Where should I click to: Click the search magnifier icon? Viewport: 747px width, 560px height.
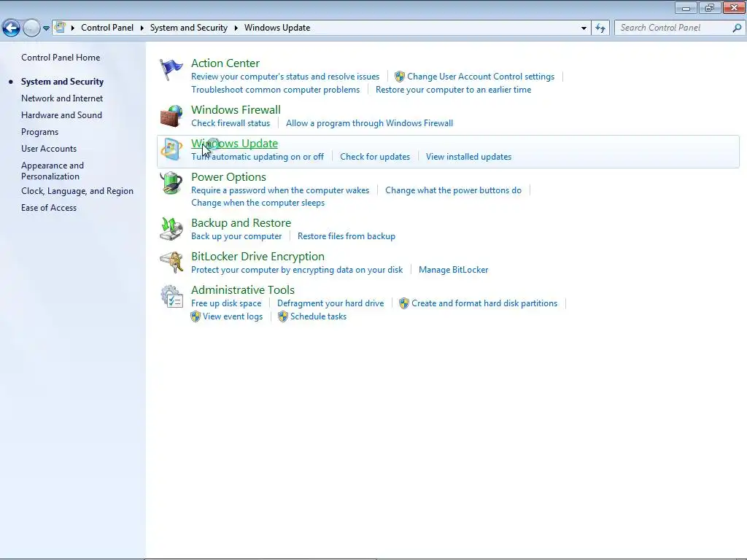(x=737, y=28)
